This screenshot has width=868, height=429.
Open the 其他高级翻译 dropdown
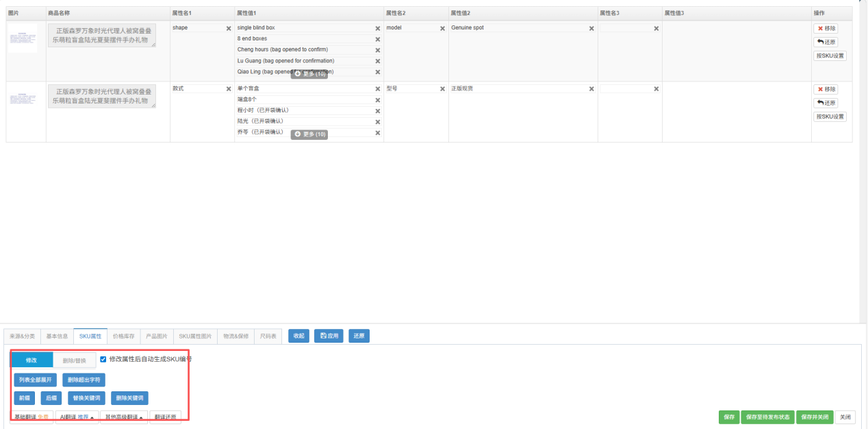click(x=124, y=417)
